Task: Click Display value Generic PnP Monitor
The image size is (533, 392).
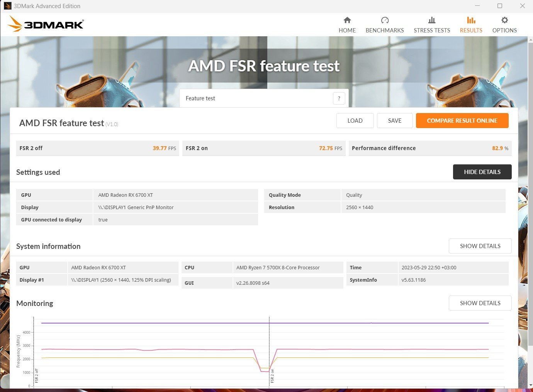Action: point(136,207)
